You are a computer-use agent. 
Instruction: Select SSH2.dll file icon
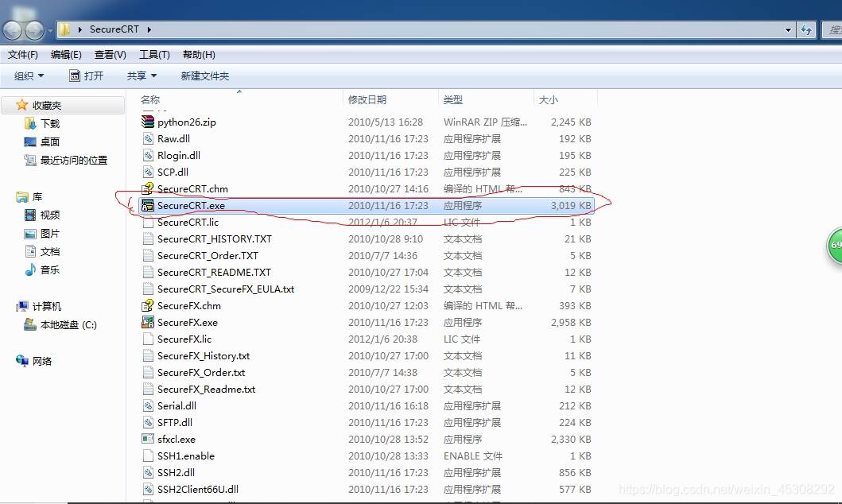point(148,472)
